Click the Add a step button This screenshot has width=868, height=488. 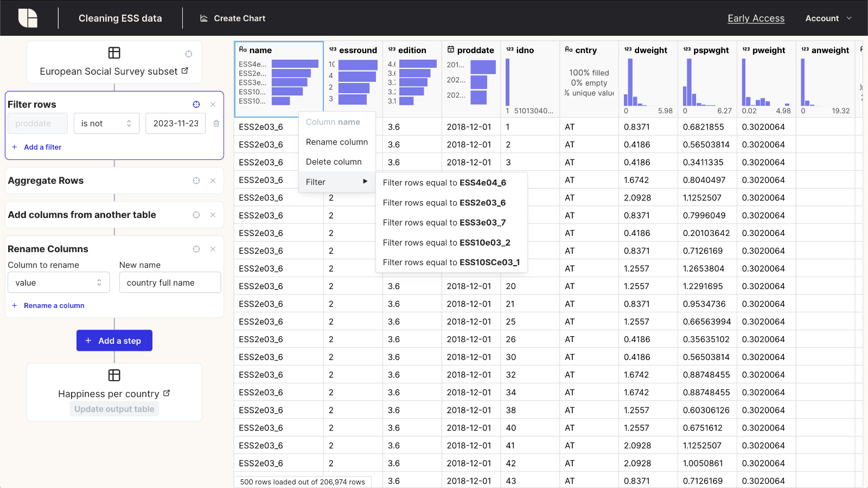114,341
